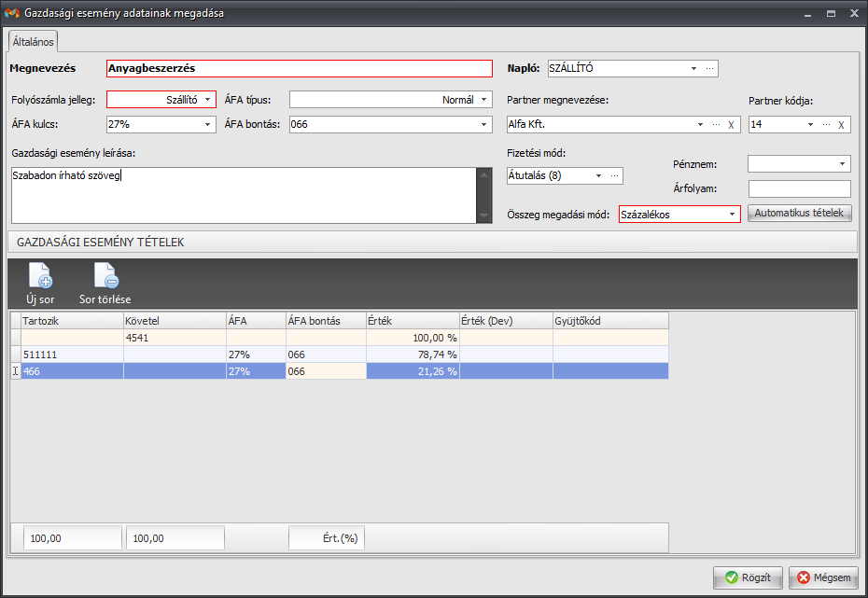
Task: Expand the ÁFA típus Normál dropdown
Action: pos(483,99)
